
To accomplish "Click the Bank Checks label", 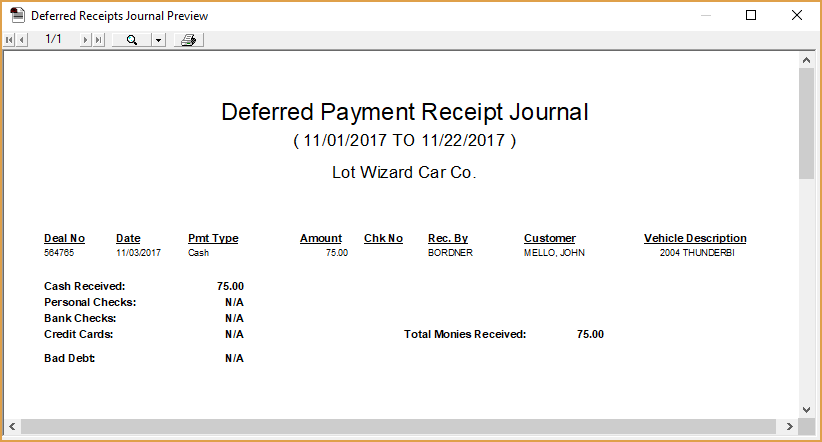I will click(x=80, y=318).
